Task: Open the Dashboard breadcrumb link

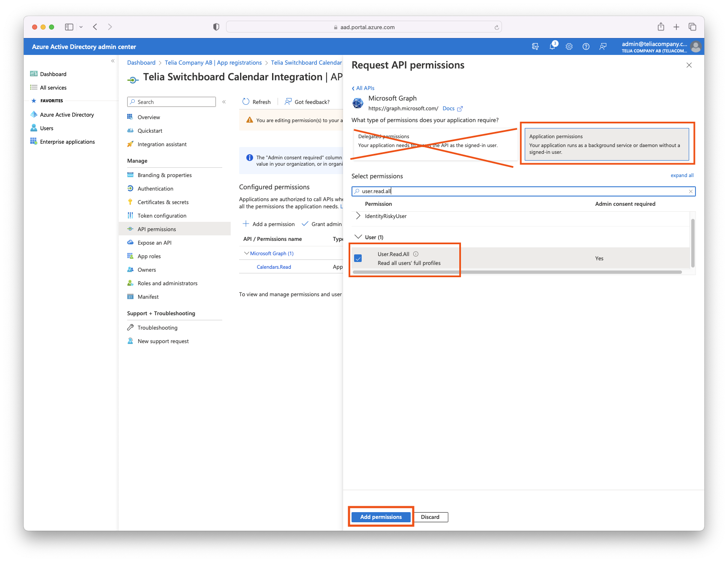Action: pyautogui.click(x=141, y=63)
